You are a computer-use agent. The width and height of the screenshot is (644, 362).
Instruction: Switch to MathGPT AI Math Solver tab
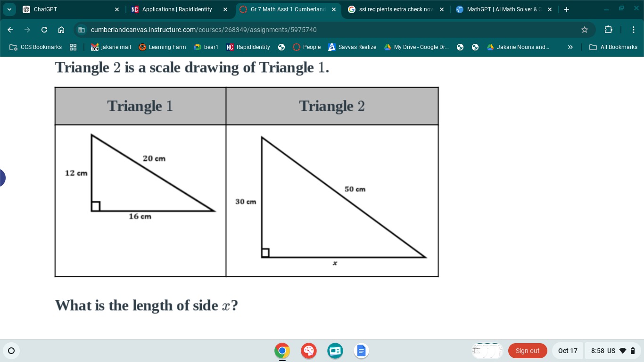click(504, 9)
